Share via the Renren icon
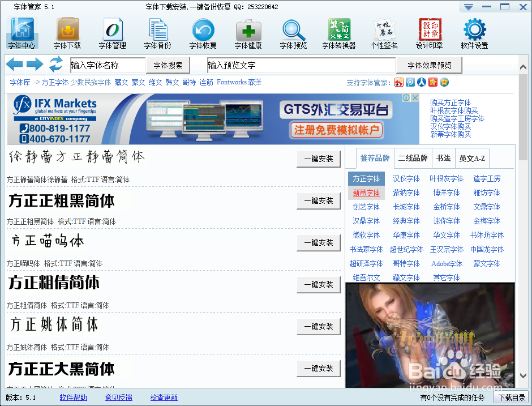 (422, 82)
